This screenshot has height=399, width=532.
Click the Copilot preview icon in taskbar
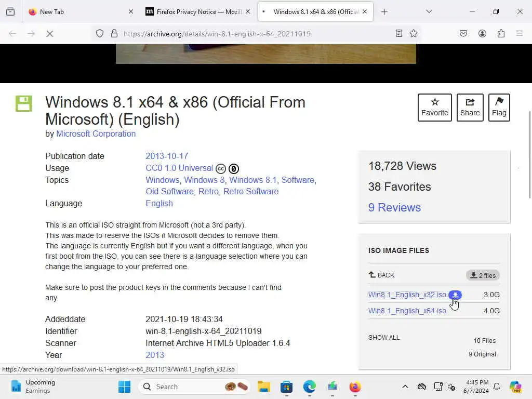pyautogui.click(x=515, y=387)
